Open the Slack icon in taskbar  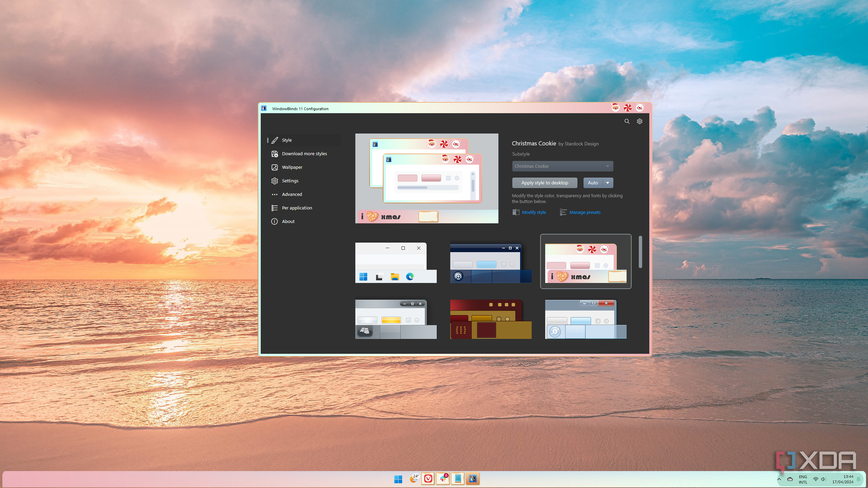(x=443, y=479)
